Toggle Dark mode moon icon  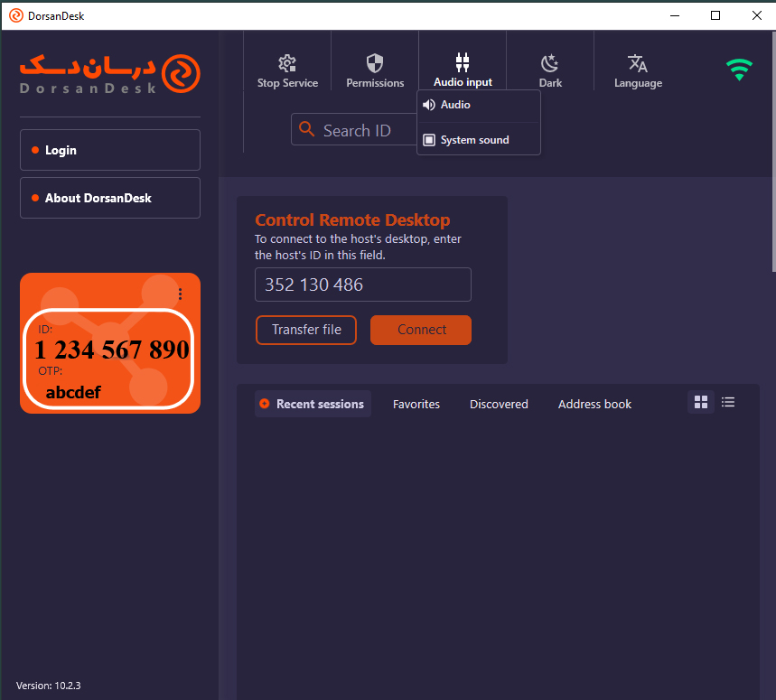(x=550, y=63)
